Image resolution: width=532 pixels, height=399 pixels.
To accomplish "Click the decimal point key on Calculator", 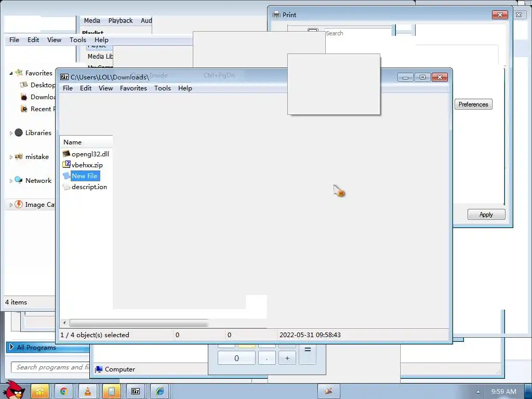I will [x=267, y=358].
